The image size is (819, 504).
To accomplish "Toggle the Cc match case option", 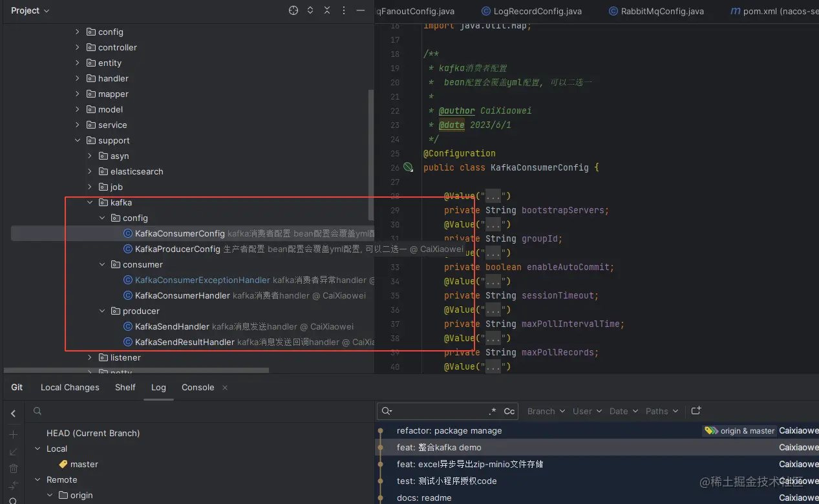I will (x=509, y=411).
